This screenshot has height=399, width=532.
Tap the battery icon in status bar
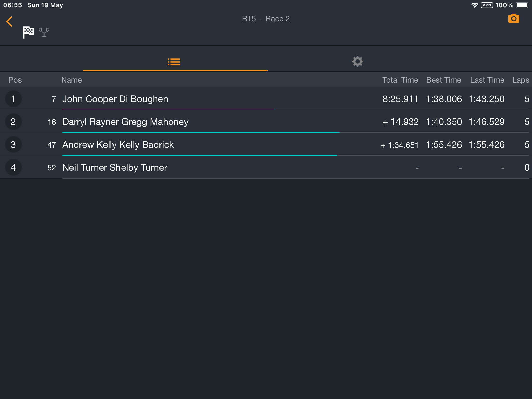(522, 5)
